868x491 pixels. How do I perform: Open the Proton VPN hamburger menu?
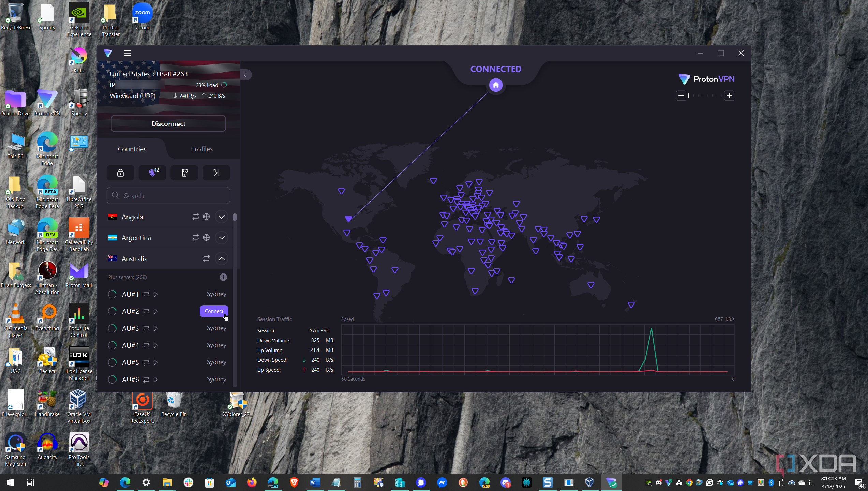pos(127,53)
